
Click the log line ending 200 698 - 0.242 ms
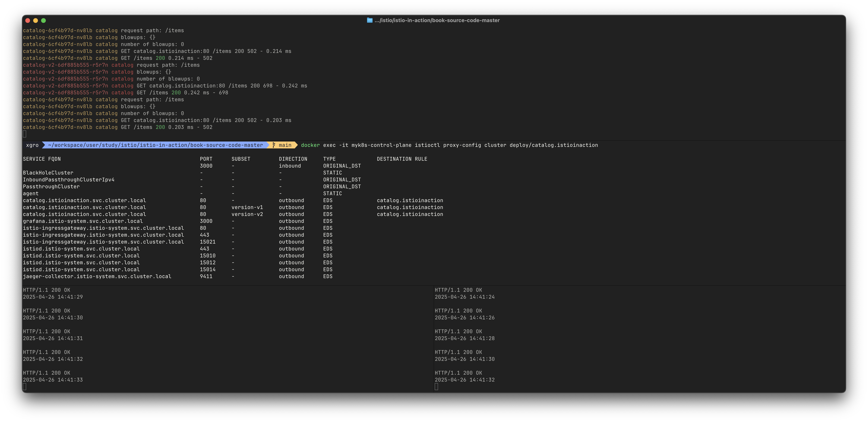165,85
